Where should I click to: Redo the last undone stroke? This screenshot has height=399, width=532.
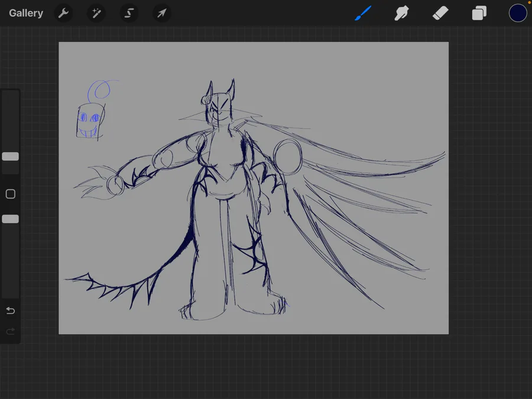tap(11, 331)
